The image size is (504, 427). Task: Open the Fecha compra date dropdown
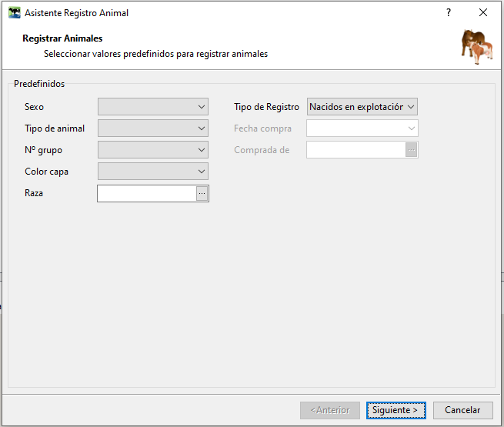(x=362, y=128)
